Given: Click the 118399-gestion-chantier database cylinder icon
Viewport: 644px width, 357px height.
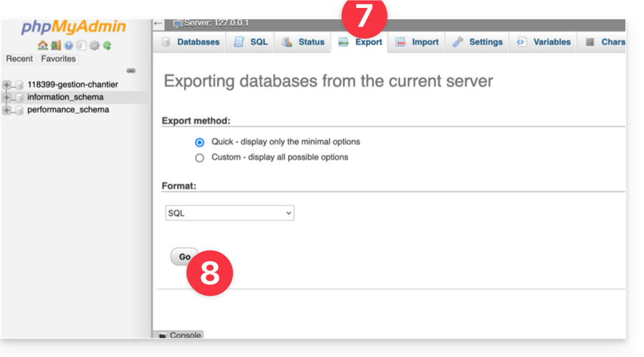Looking at the screenshot, I should tap(19, 84).
